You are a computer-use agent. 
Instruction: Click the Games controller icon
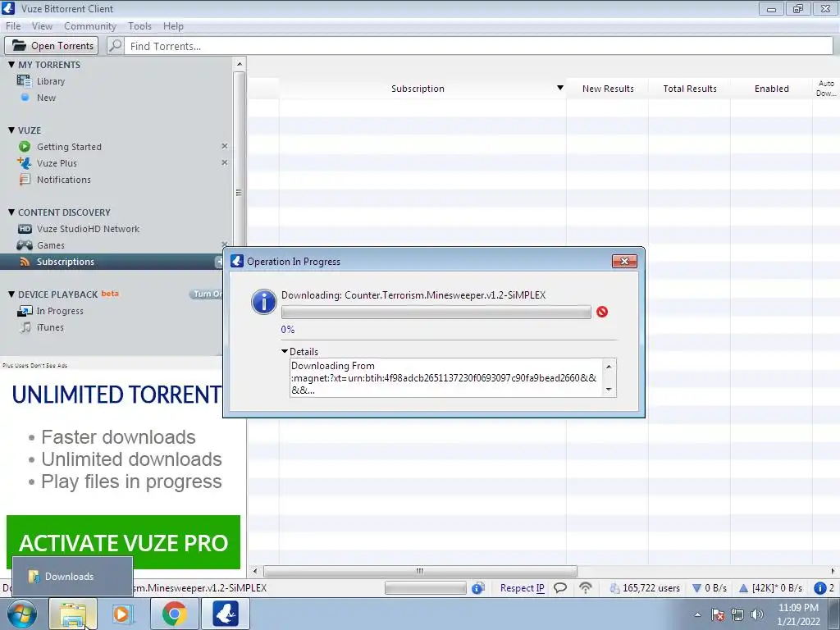click(x=25, y=245)
